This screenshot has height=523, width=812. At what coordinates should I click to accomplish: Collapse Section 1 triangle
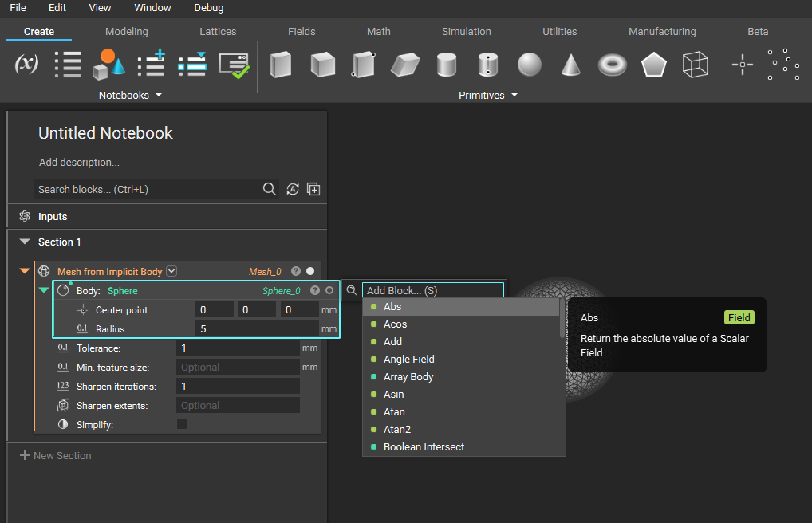coord(25,242)
